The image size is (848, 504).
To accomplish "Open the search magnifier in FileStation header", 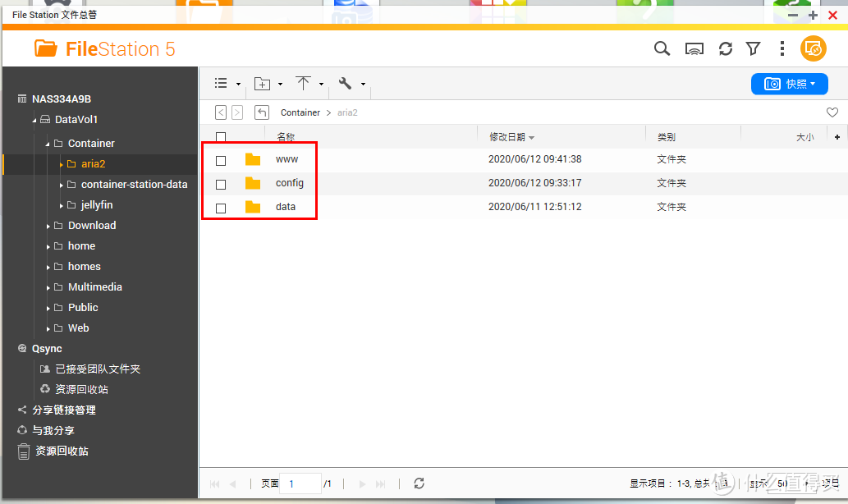I will click(662, 48).
